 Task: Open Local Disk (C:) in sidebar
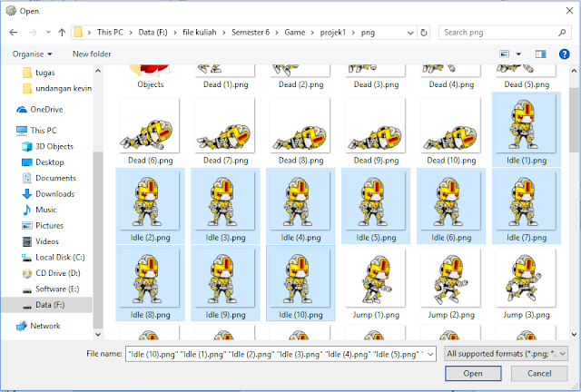53,258
